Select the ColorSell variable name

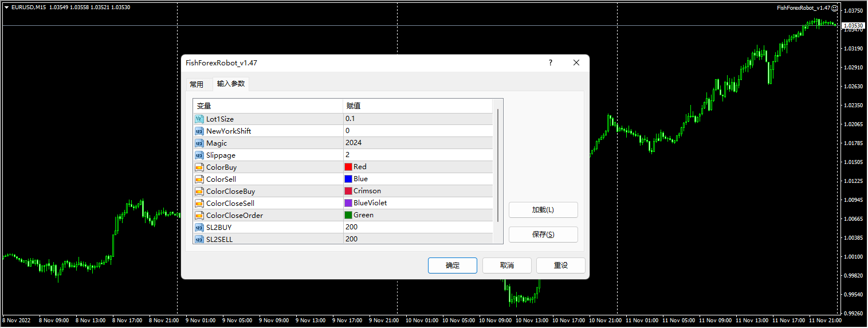221,179
